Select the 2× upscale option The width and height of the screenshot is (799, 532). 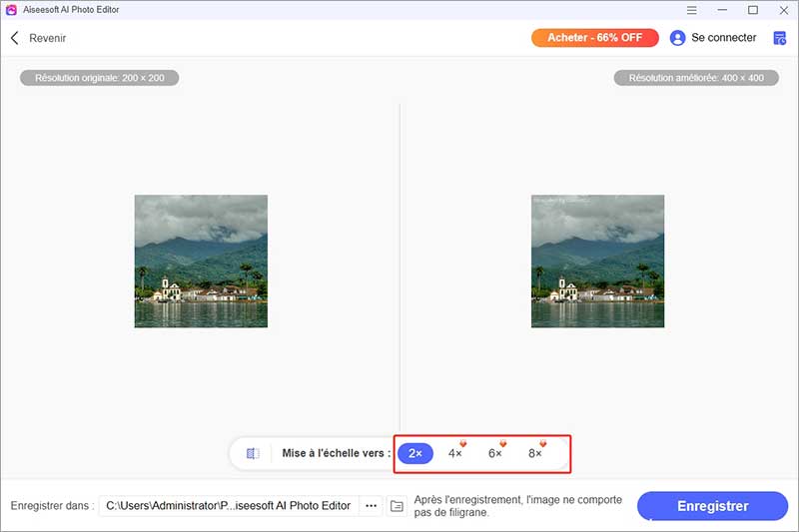[415, 453]
